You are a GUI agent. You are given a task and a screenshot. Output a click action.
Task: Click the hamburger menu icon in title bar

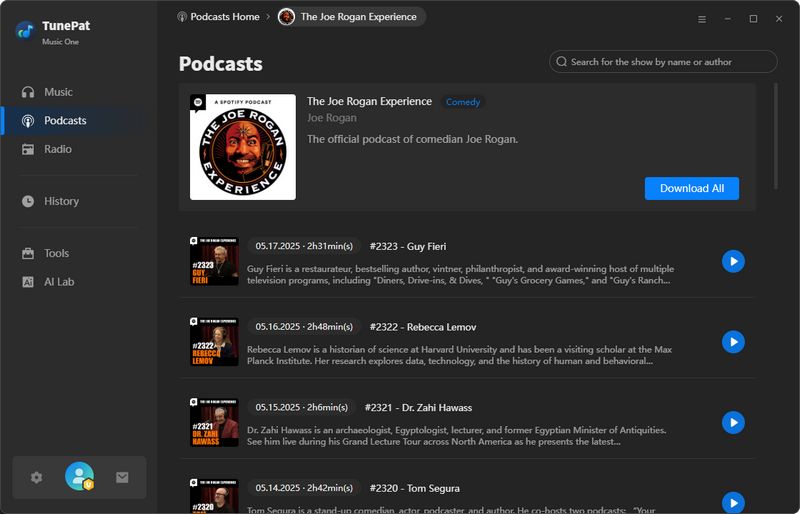pyautogui.click(x=702, y=18)
